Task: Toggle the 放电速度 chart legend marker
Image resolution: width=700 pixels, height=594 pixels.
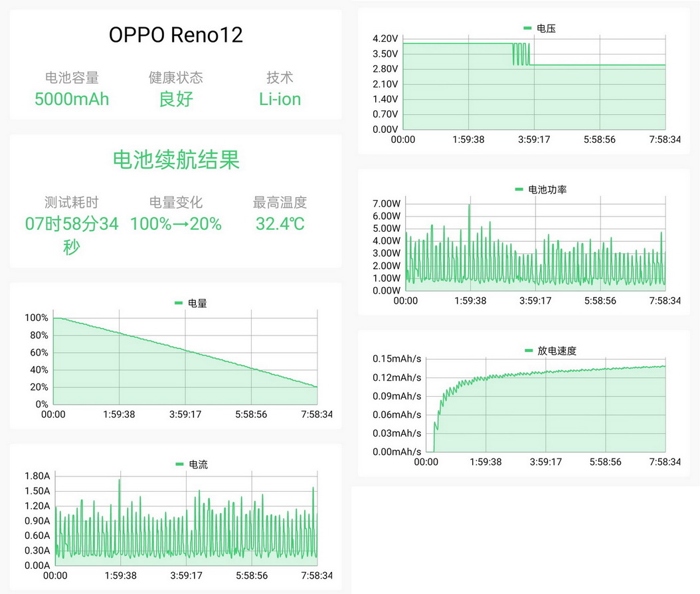Action: tap(529, 351)
